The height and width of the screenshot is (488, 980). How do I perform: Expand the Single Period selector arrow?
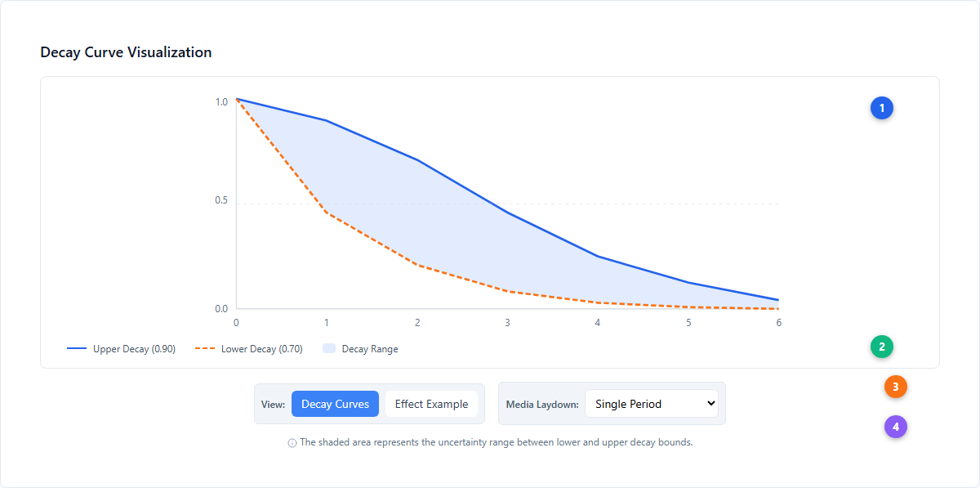coord(709,403)
